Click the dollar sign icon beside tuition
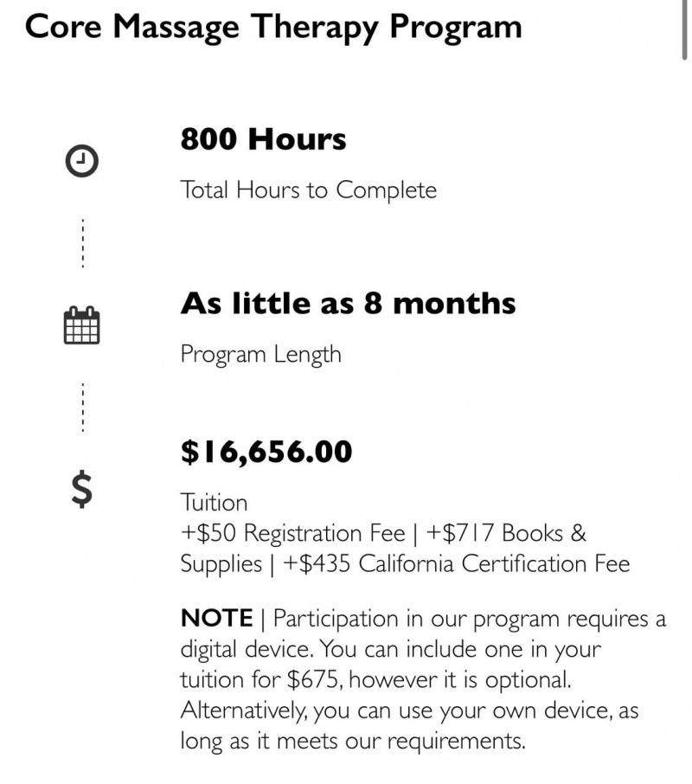Screen dimensions: 692x784 81,491
